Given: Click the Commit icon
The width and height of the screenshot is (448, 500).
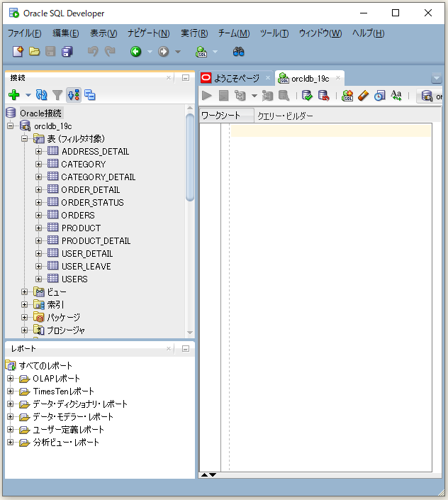Looking at the screenshot, I should [x=307, y=95].
